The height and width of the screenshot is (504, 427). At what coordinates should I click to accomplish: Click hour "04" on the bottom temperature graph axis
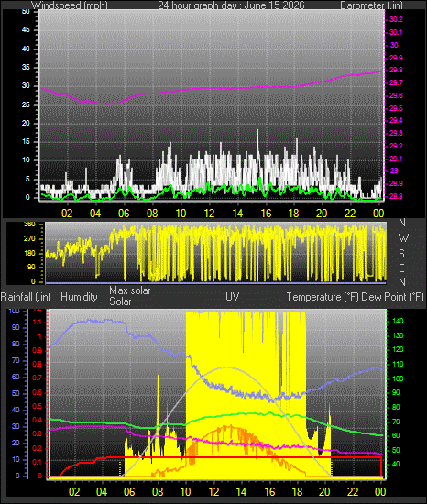pos(102,492)
